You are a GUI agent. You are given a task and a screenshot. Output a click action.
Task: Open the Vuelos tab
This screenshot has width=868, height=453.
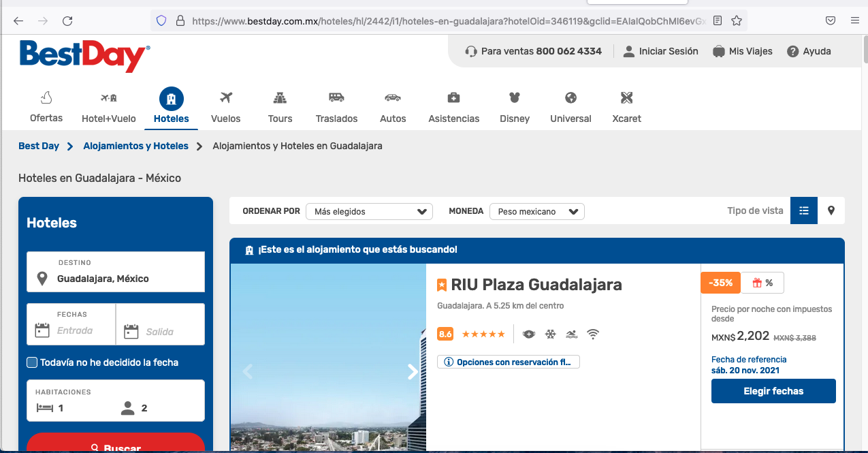click(x=226, y=107)
